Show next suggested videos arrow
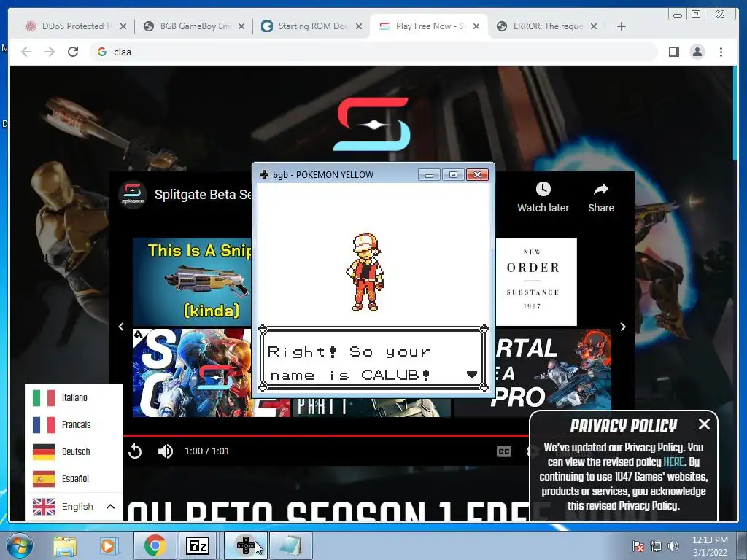 pos(623,327)
